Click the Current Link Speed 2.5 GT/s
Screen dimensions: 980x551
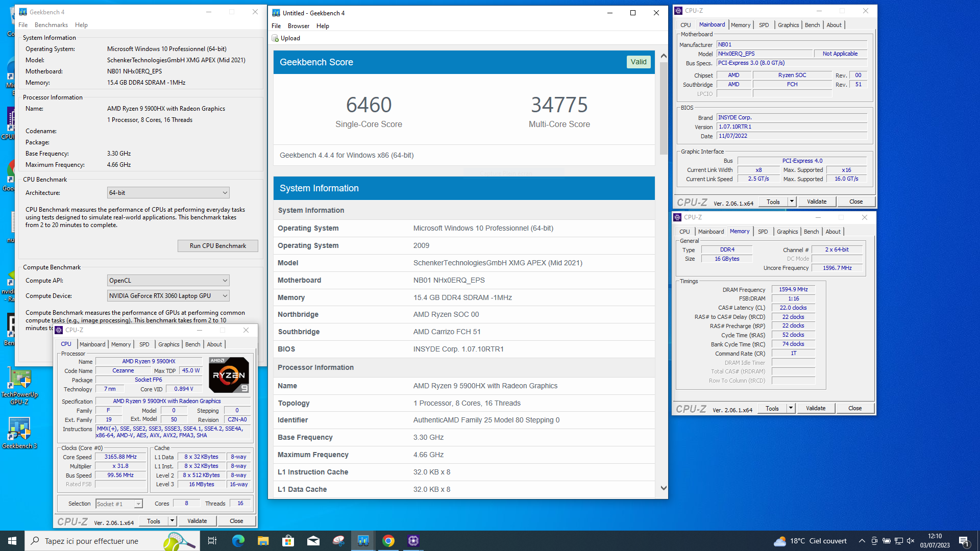pyautogui.click(x=758, y=179)
